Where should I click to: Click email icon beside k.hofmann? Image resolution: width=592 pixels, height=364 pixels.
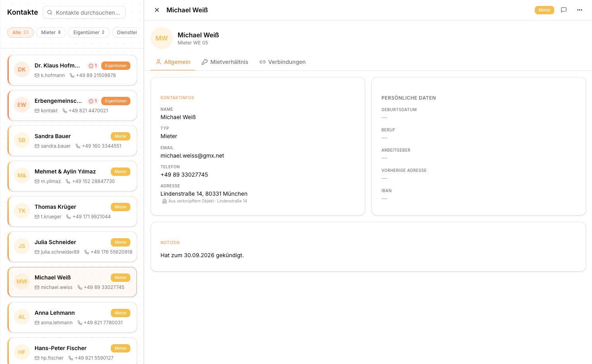point(37,75)
